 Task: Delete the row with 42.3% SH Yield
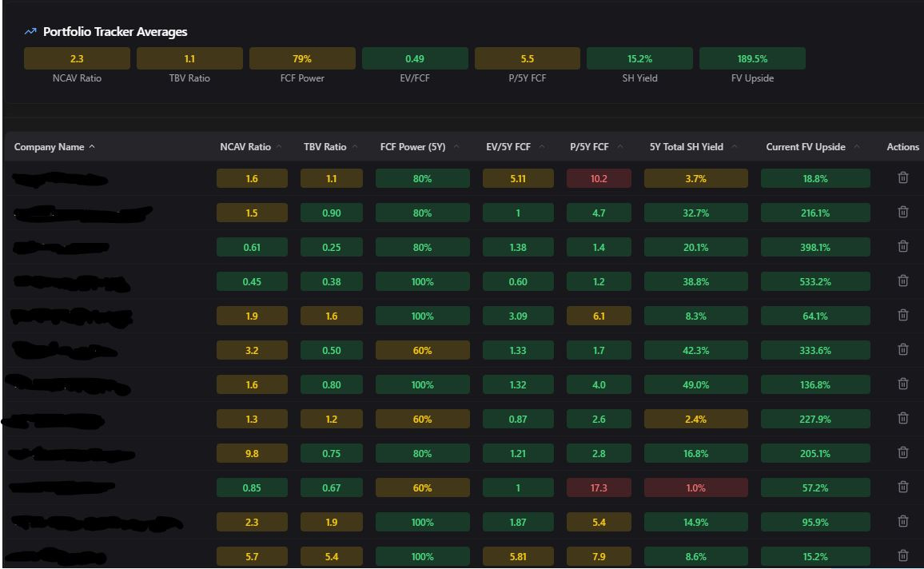[902, 349]
